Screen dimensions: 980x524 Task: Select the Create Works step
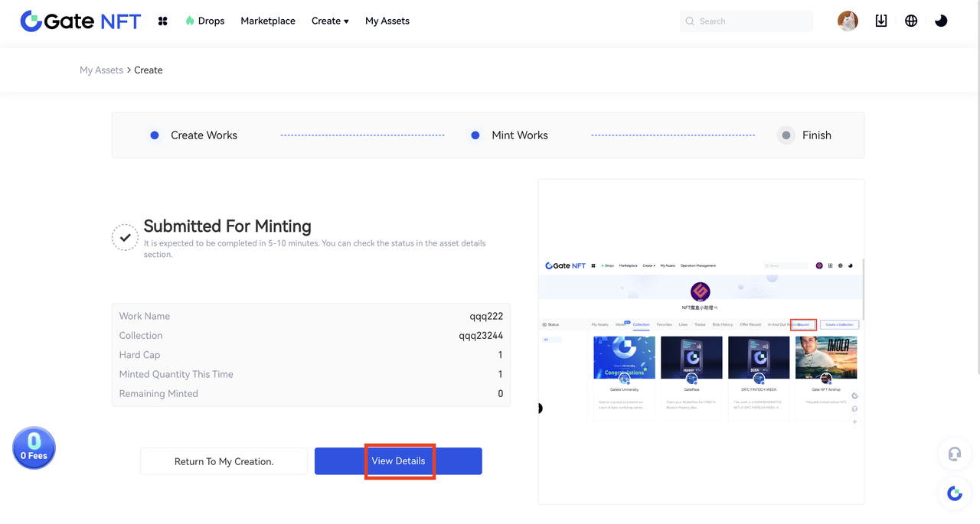(203, 135)
